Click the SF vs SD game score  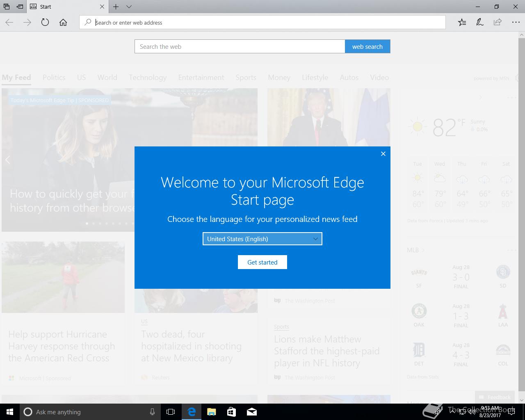click(461, 277)
